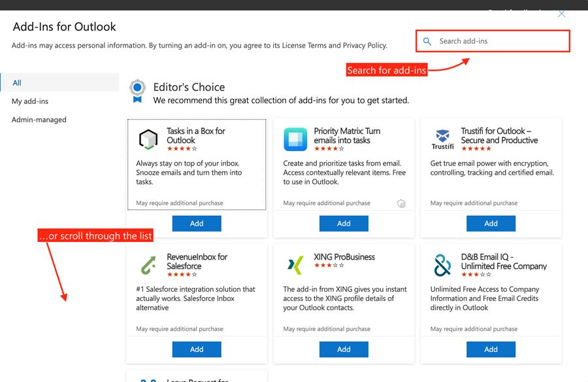Click 'The add-in from XING gives you' text
Image resolution: width=588 pixels, height=382 pixels.
(x=344, y=299)
